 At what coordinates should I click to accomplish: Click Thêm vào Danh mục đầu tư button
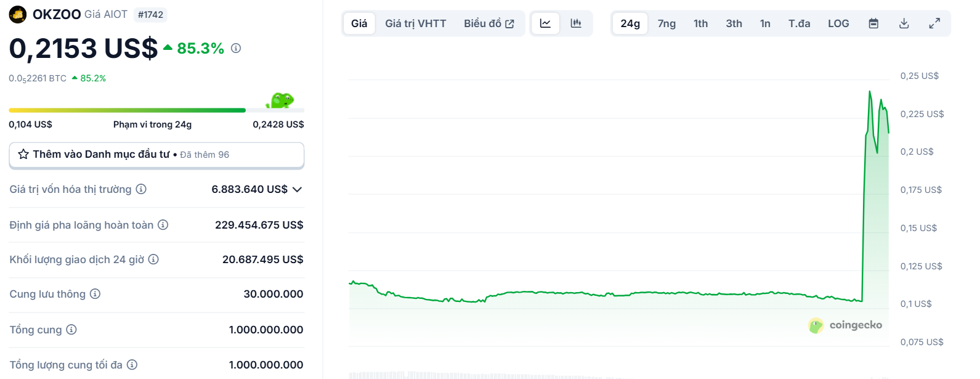tap(156, 155)
